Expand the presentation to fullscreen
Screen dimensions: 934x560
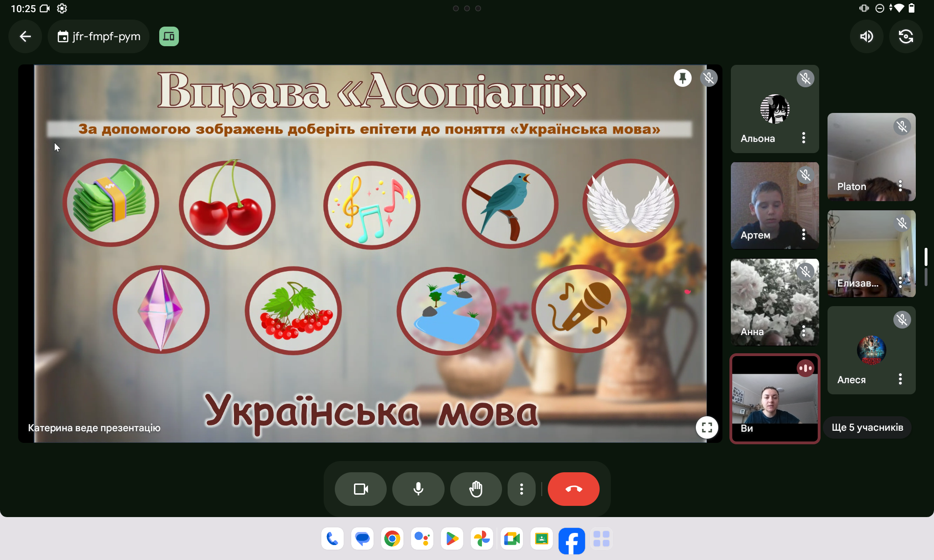[x=707, y=427]
